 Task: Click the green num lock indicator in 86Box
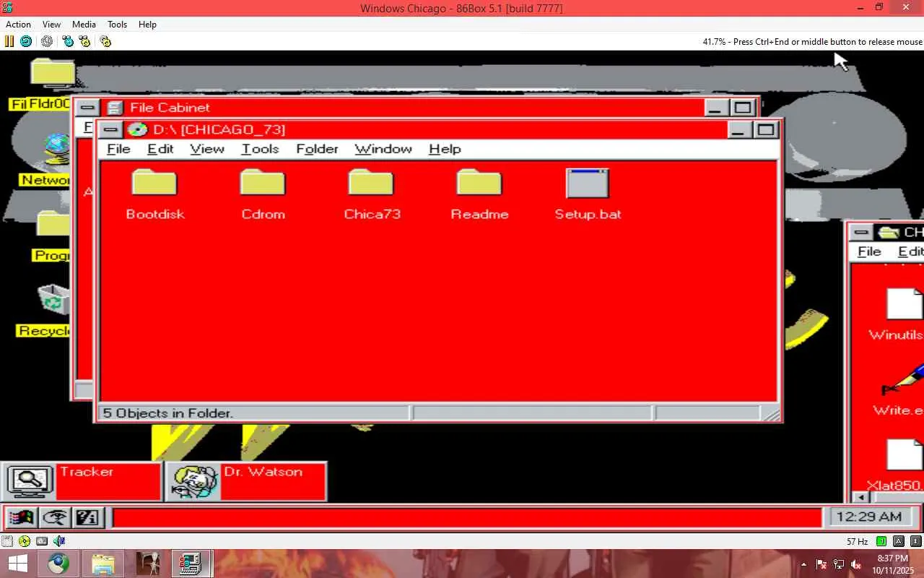(x=881, y=541)
